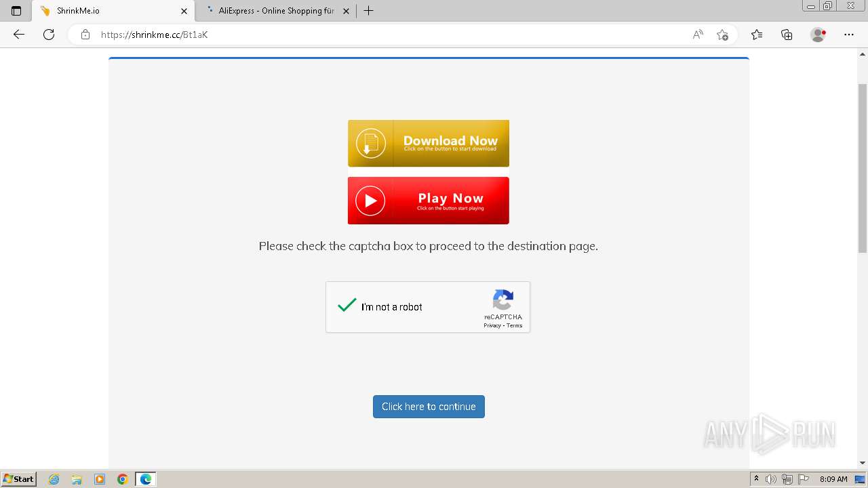Select the Microsoft Edge taskbar icon
This screenshot has width=868, height=488.
[x=146, y=479]
